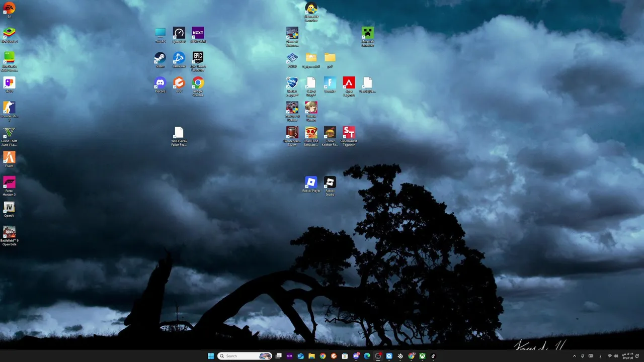Select the Battlefield 6 Open Beta shortcut

[9, 236]
